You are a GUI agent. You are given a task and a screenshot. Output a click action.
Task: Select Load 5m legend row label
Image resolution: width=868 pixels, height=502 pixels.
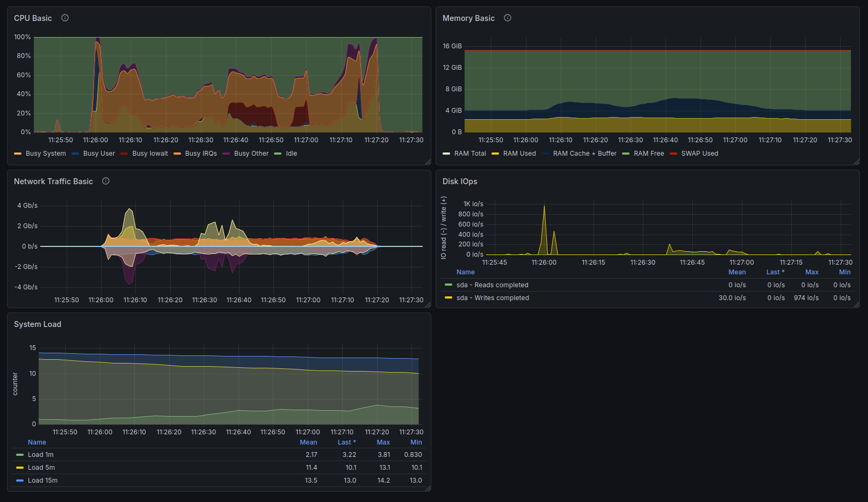[x=41, y=468]
